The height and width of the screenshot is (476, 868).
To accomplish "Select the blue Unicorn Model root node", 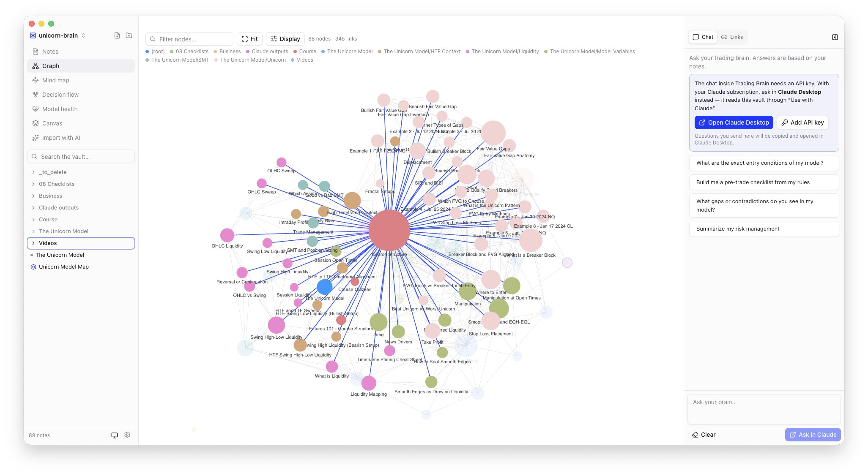I will click(x=325, y=287).
